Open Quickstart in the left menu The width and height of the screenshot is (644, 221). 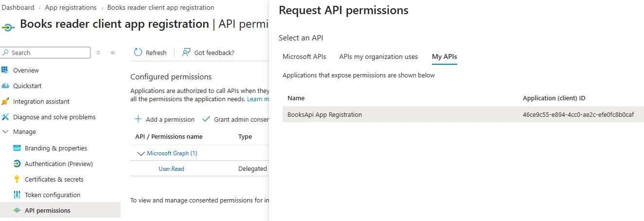coord(27,86)
